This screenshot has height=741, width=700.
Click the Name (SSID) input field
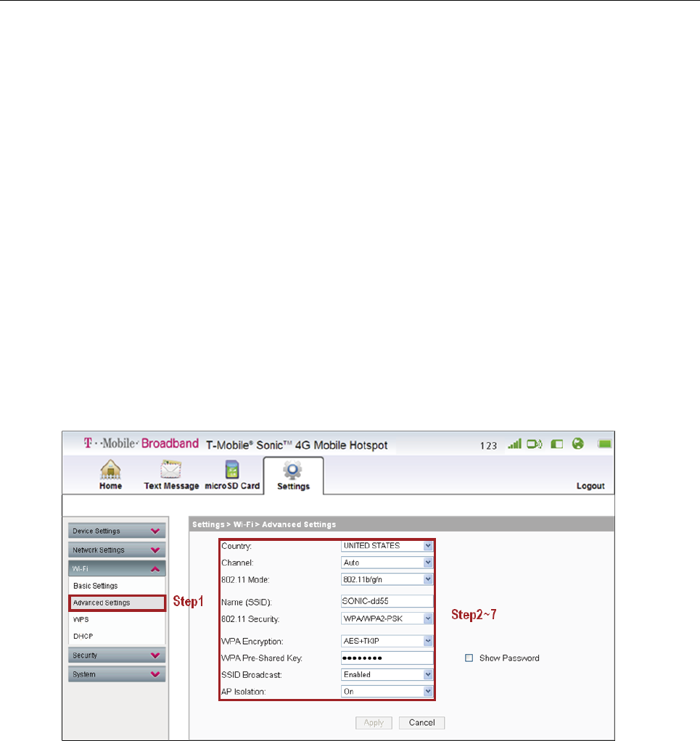pyautogui.click(x=387, y=601)
